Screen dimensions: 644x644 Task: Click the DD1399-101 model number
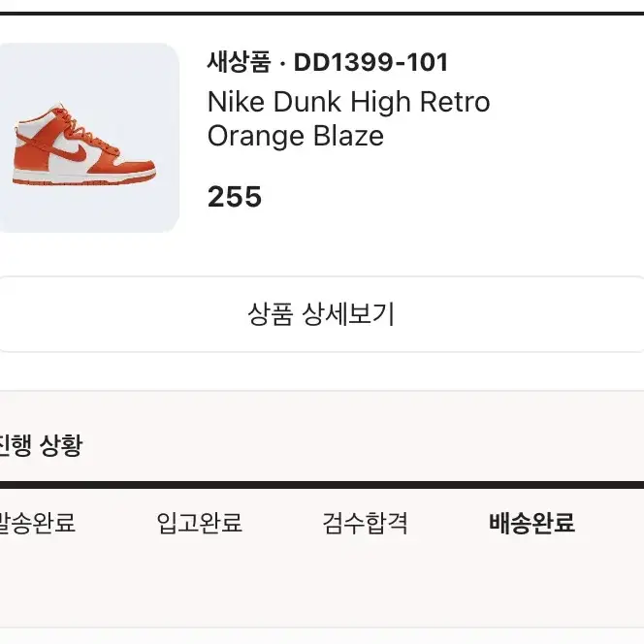370,62
